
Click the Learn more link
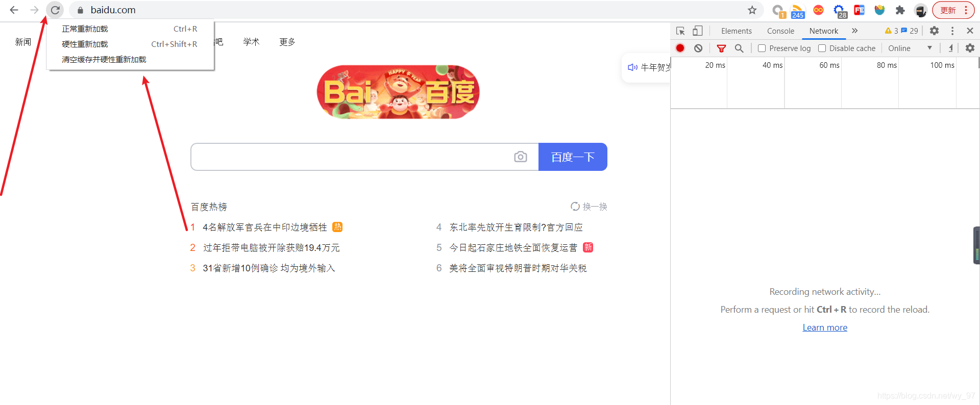click(x=825, y=327)
